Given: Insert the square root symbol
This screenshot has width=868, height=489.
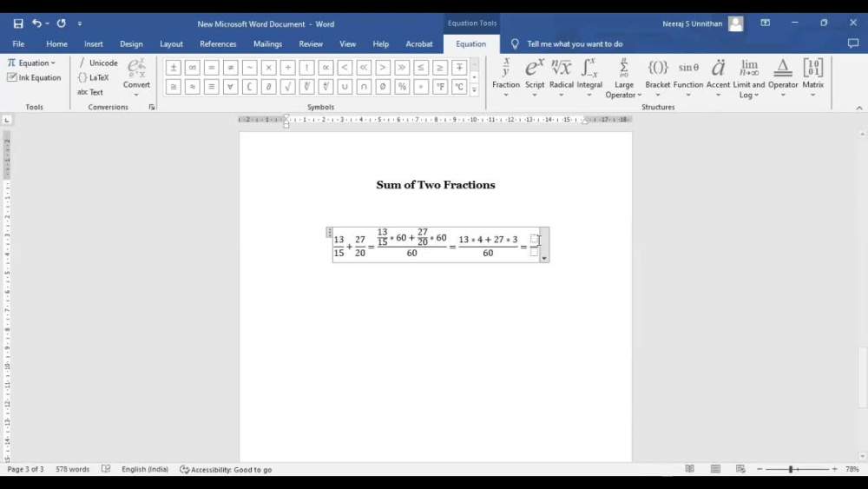Looking at the screenshot, I should (x=287, y=87).
